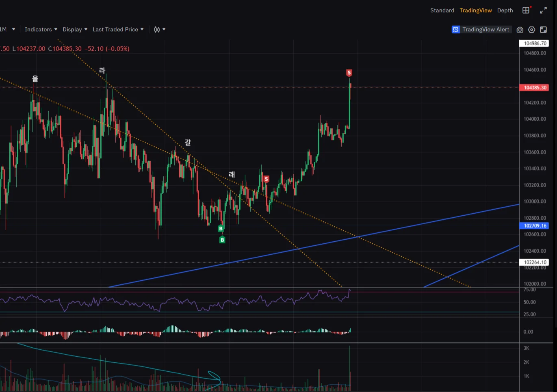
Task: Toggle the fullscreen chart icon beside settings
Action: [x=543, y=30]
